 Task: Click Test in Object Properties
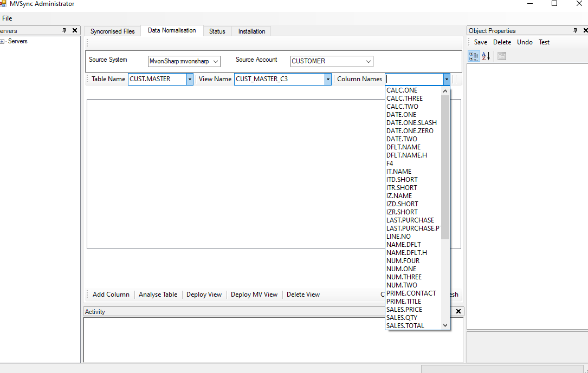pyautogui.click(x=544, y=42)
